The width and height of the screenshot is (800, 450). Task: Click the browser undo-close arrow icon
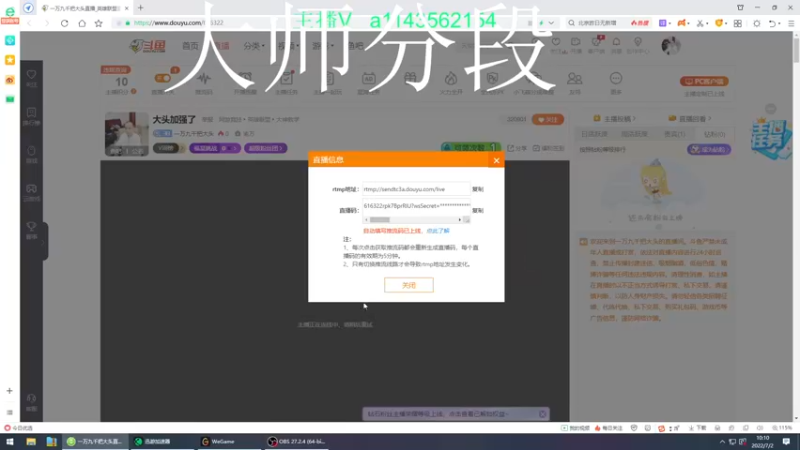pos(772,23)
